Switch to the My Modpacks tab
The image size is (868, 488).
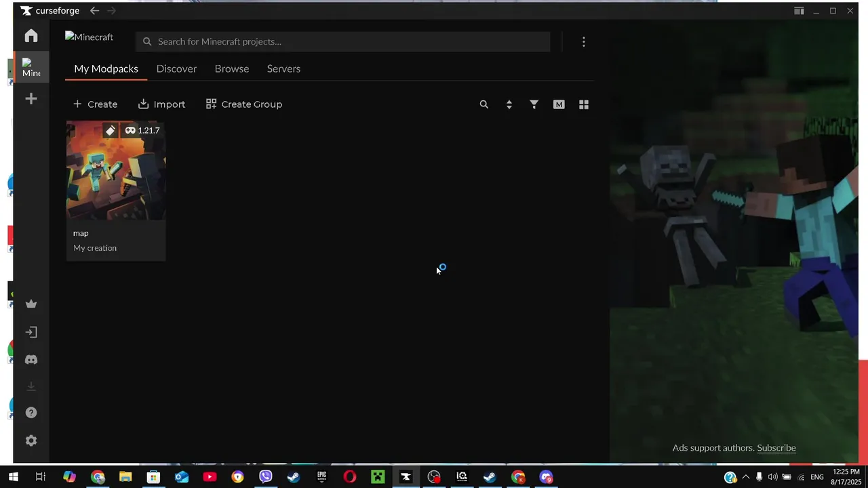106,68
